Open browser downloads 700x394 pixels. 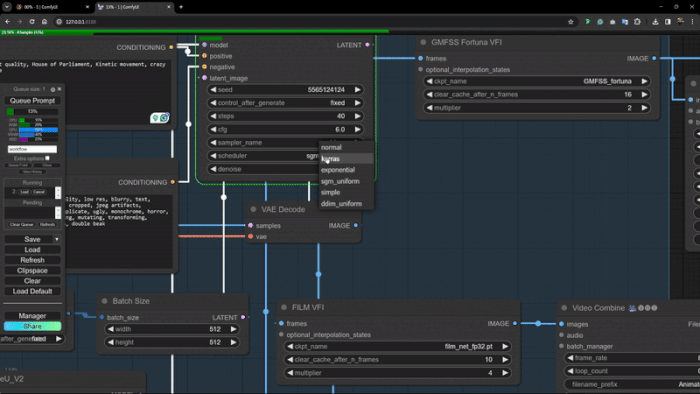coord(655,21)
